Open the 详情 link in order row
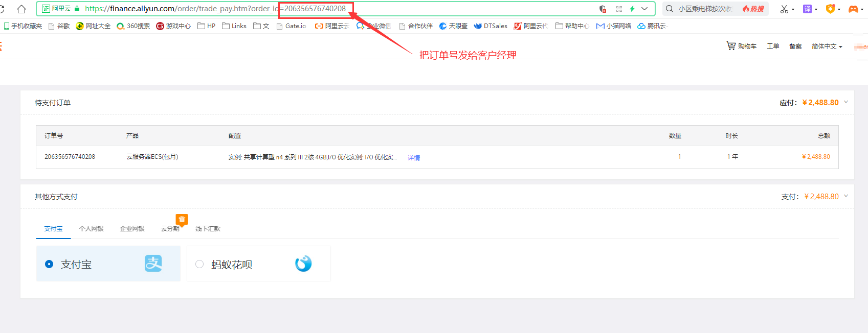The width and height of the screenshot is (868, 333). point(414,158)
